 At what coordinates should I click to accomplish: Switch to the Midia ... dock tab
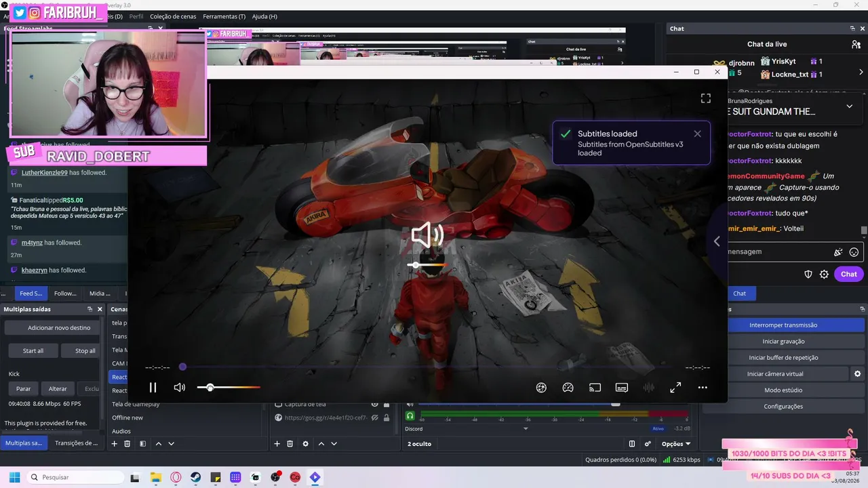[x=100, y=293]
